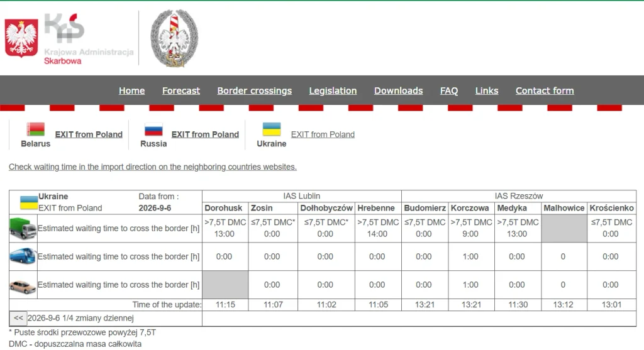Image resolution: width=644 pixels, height=350 pixels.
Task: Select the Dołhobyczów column header
Action: pos(326,208)
